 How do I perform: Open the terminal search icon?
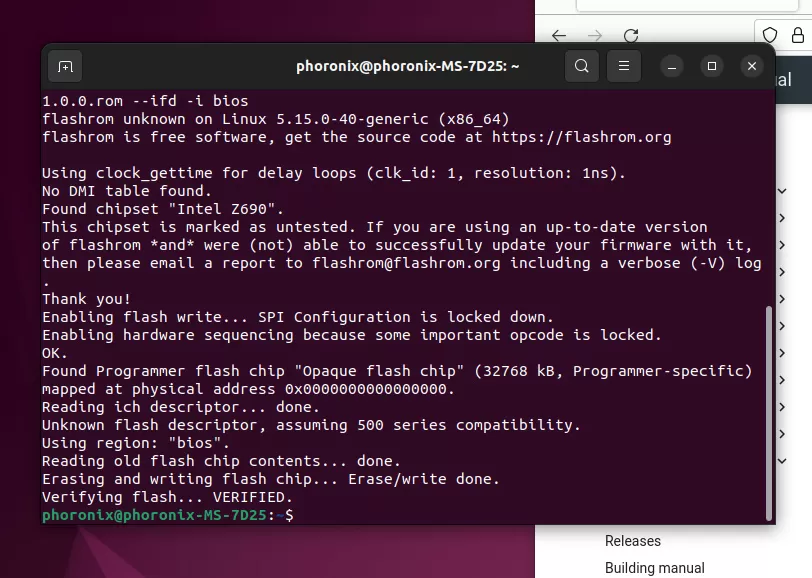tap(582, 66)
